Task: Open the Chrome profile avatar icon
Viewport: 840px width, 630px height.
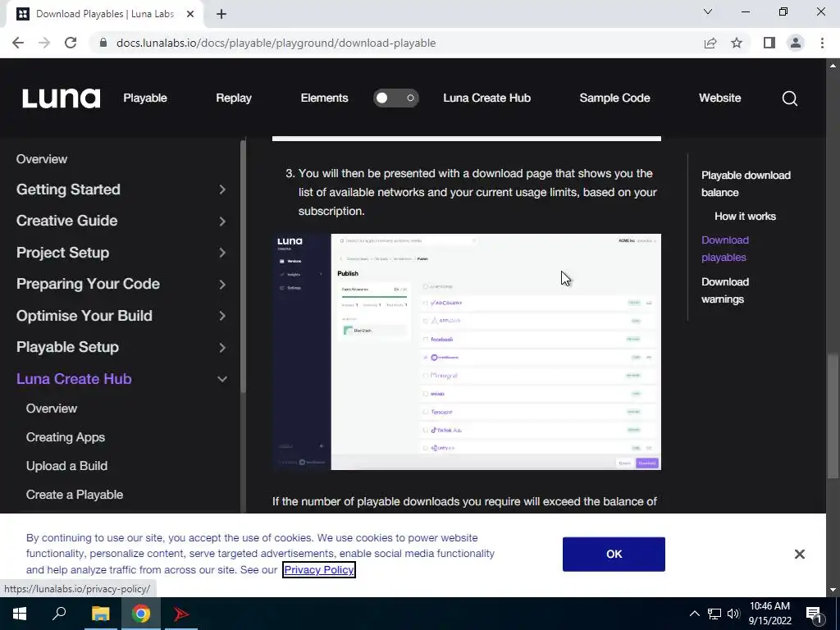Action: coord(796,43)
